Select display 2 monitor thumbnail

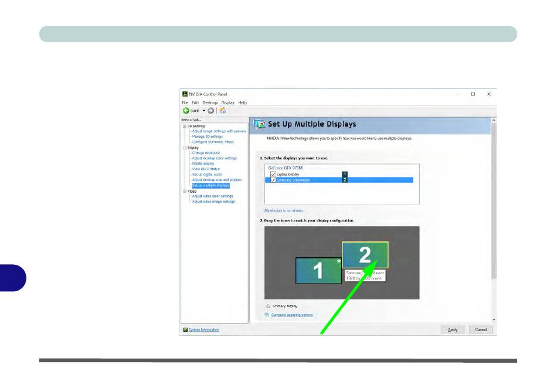click(x=365, y=255)
